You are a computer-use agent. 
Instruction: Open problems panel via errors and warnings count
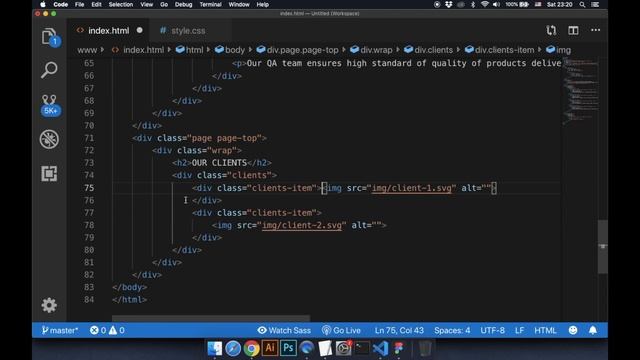[x=107, y=330]
